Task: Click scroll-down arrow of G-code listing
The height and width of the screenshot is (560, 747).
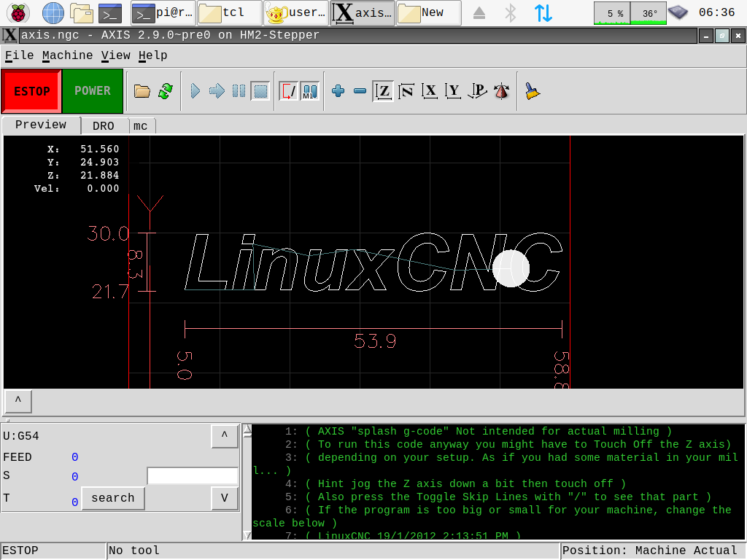Action: pos(247,535)
